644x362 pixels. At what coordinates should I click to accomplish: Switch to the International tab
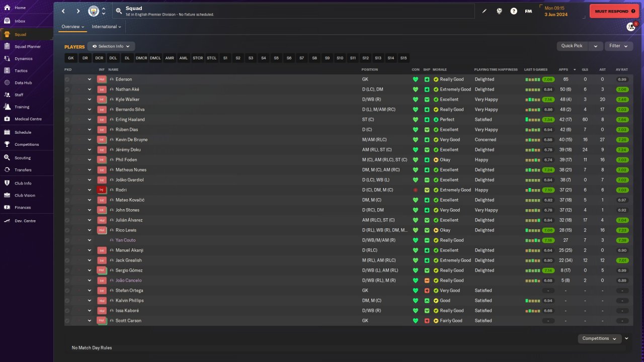[x=107, y=27]
